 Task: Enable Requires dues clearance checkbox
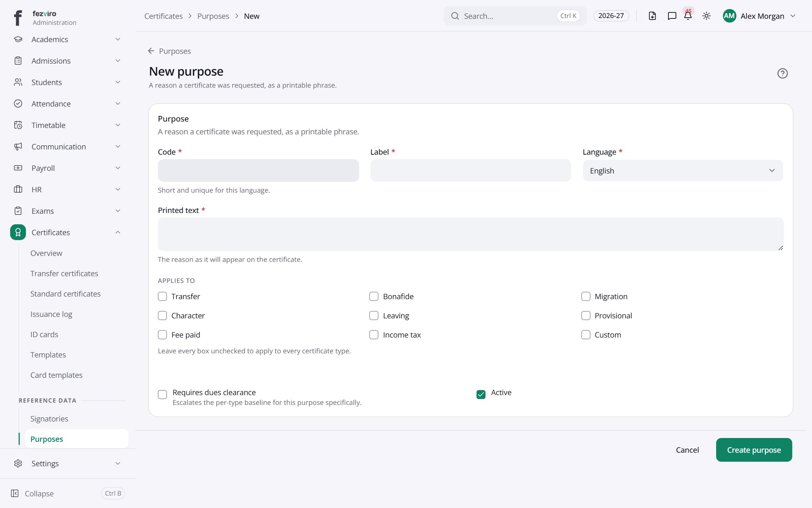point(162,395)
